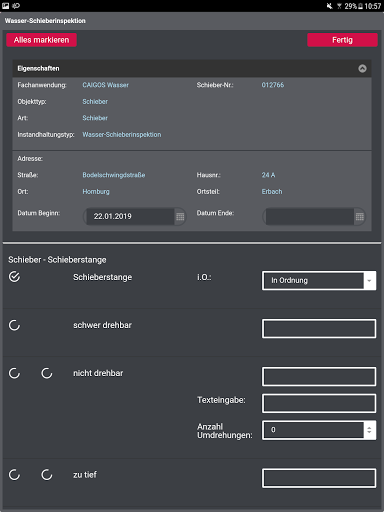This screenshot has width=384, height=512.
Task: Open CAIGOS Wasser Fachanwendung value
Action: click(106, 85)
